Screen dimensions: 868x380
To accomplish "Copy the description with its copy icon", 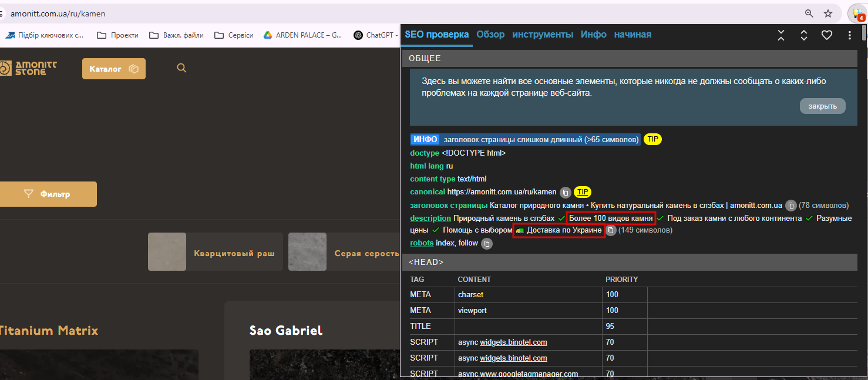I will 611,230.
